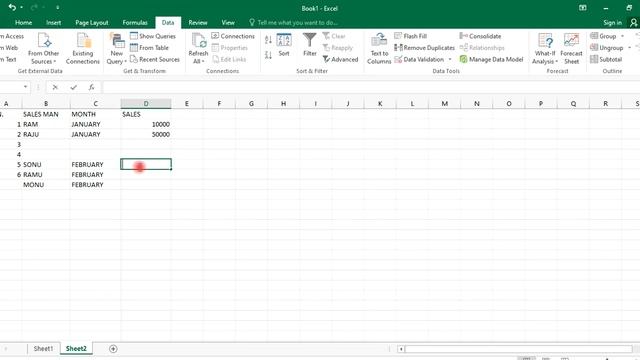The image size is (640, 360).
Task: Open Ribbon Display Options
Action: [x=582, y=8]
